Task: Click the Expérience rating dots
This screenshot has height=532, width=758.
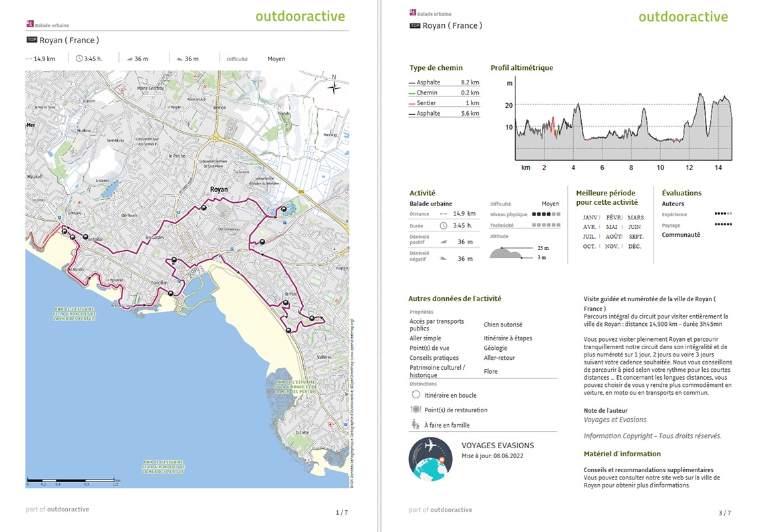Action: pos(723,213)
